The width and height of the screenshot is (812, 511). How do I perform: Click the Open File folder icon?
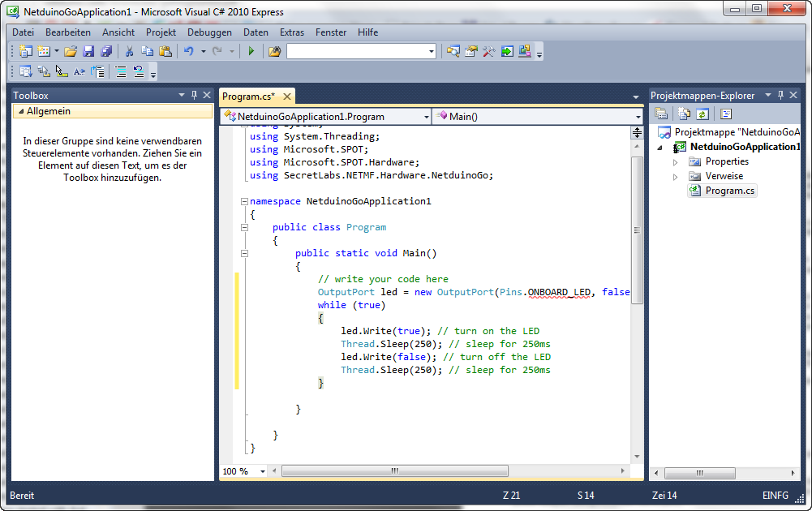click(71, 51)
